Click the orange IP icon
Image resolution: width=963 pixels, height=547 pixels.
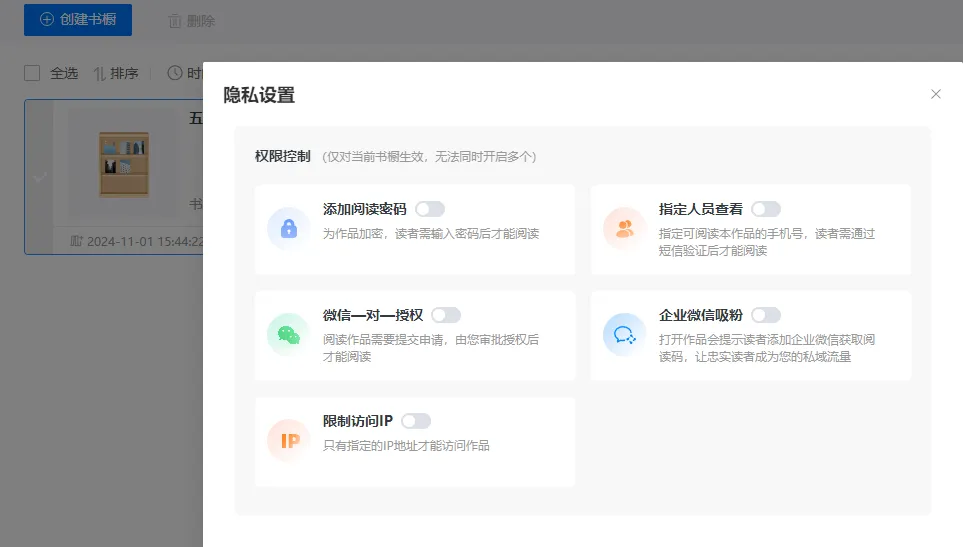(289, 441)
